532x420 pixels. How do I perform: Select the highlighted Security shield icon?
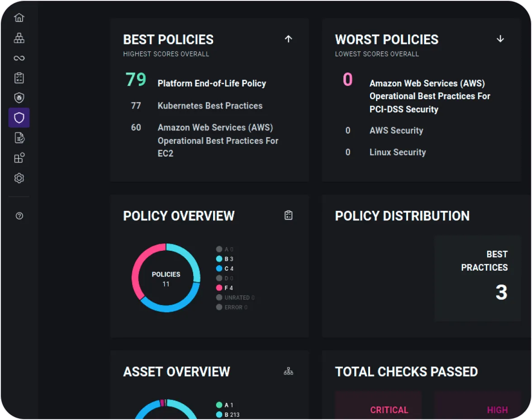click(x=19, y=118)
